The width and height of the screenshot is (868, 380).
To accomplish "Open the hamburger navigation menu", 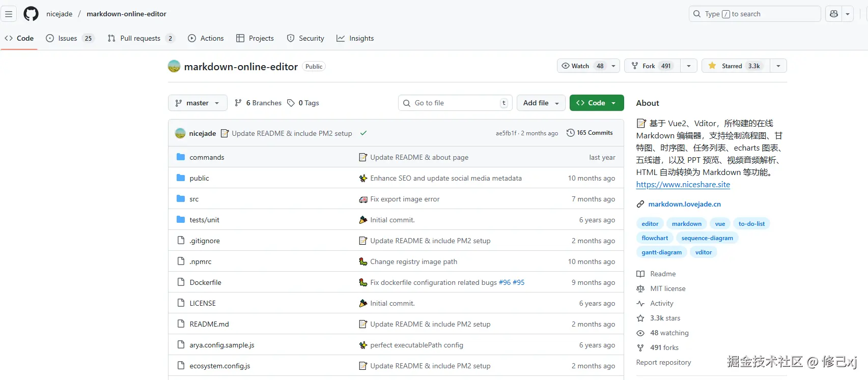I will pyautogui.click(x=9, y=14).
